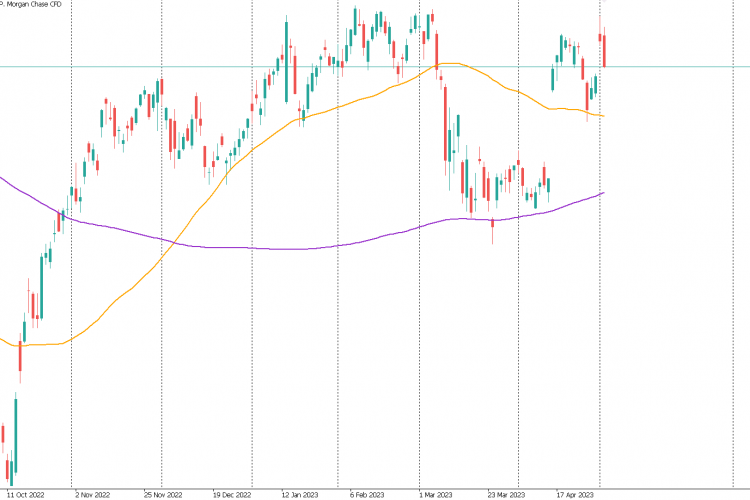Screen dimensions: 750x500
Task: Click the "23 Mar 2023" date label
Action: 507,494
